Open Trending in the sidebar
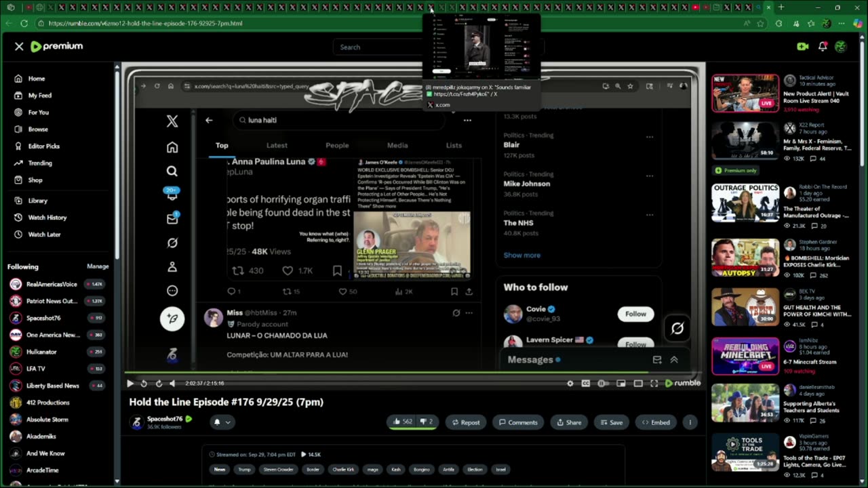This screenshot has height=488, width=868. pyautogui.click(x=40, y=163)
